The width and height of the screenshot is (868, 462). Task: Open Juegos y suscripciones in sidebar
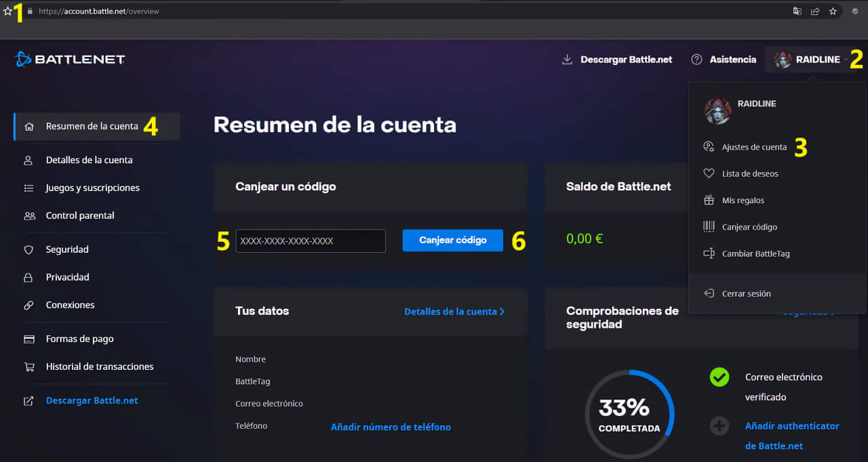click(x=92, y=188)
